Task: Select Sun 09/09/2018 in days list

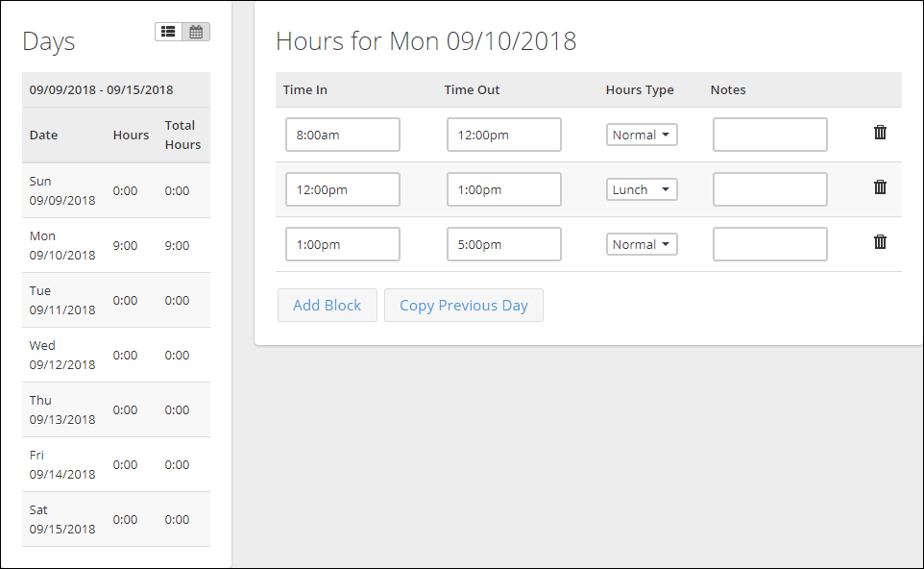Action: [116, 190]
